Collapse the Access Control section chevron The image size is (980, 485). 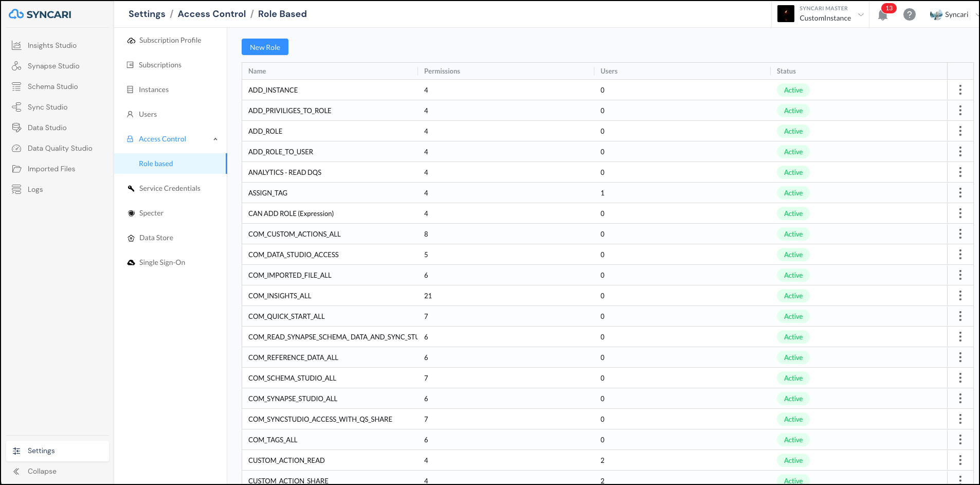[x=215, y=139]
